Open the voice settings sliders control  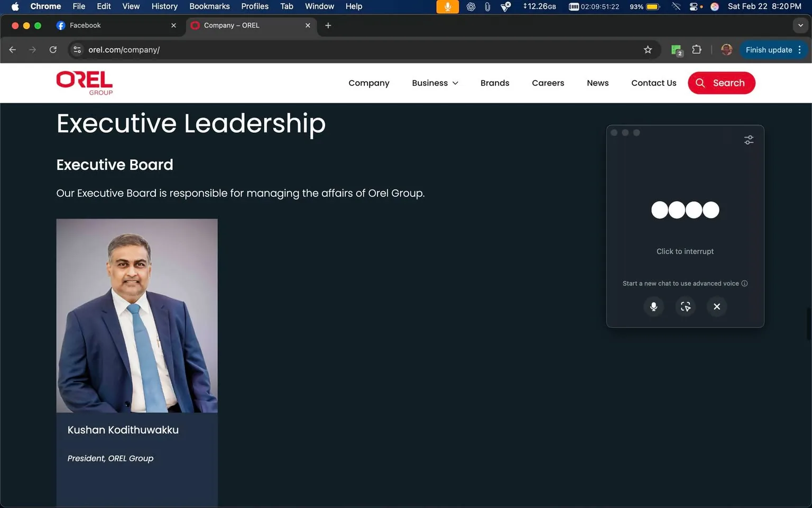(x=749, y=139)
